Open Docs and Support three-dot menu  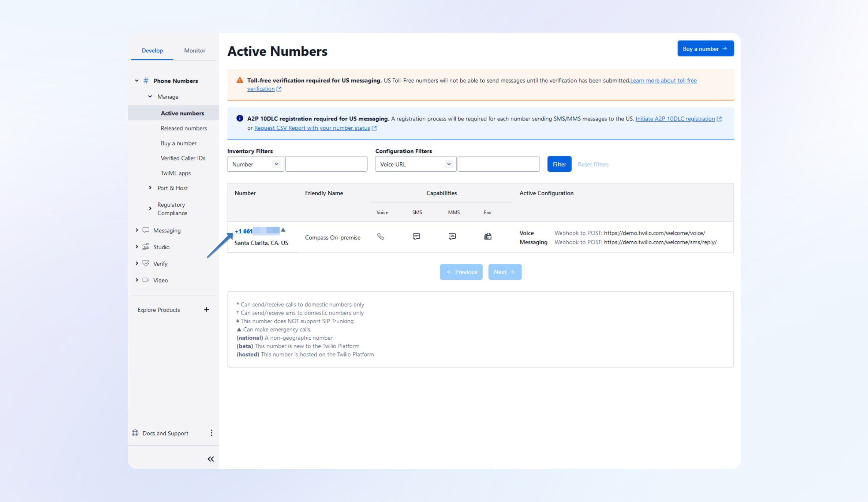211,433
